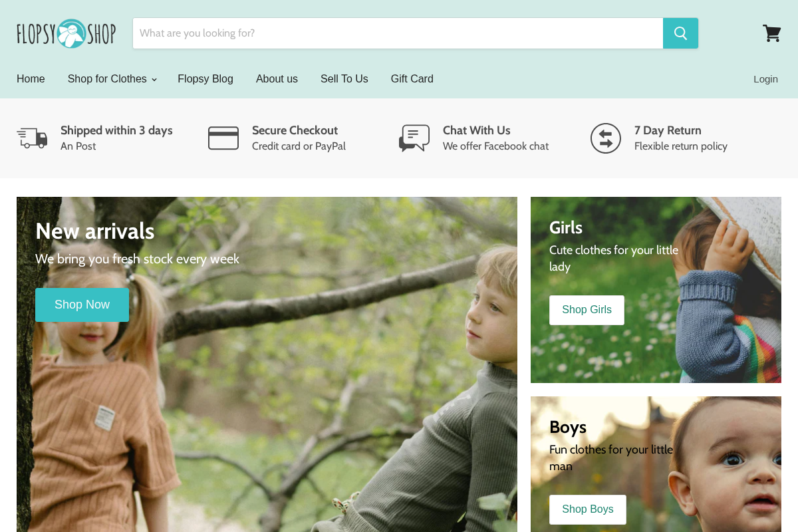The height and width of the screenshot is (532, 798).
Task: Click the delivery truck shipping icon
Action: tap(32, 138)
